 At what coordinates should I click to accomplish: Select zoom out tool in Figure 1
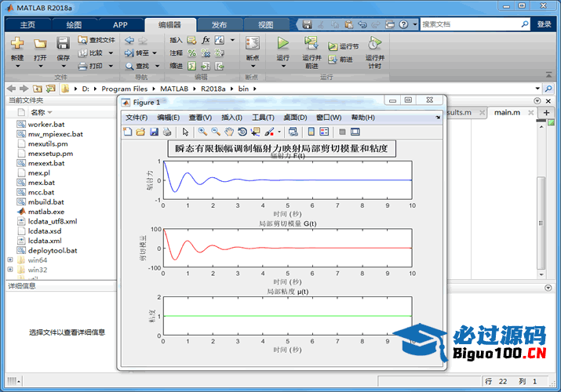coord(216,132)
